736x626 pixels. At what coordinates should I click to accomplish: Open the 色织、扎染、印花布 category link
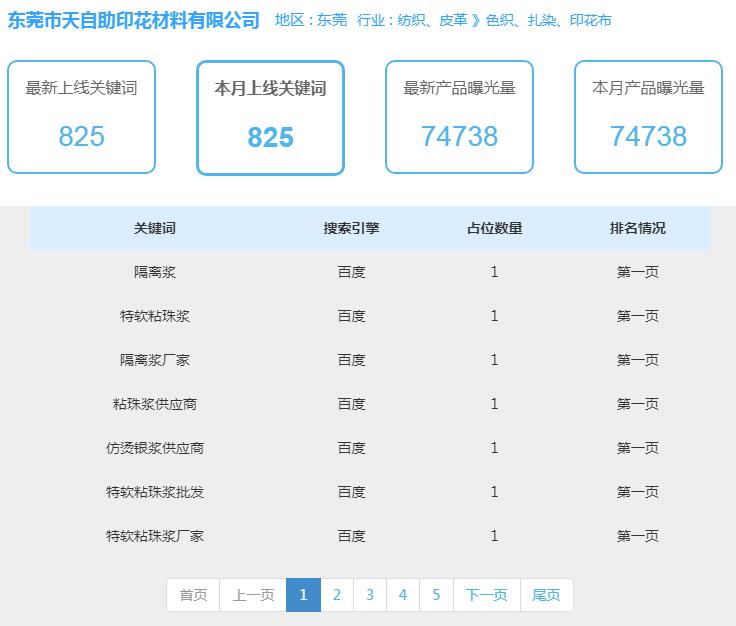[x=549, y=21]
